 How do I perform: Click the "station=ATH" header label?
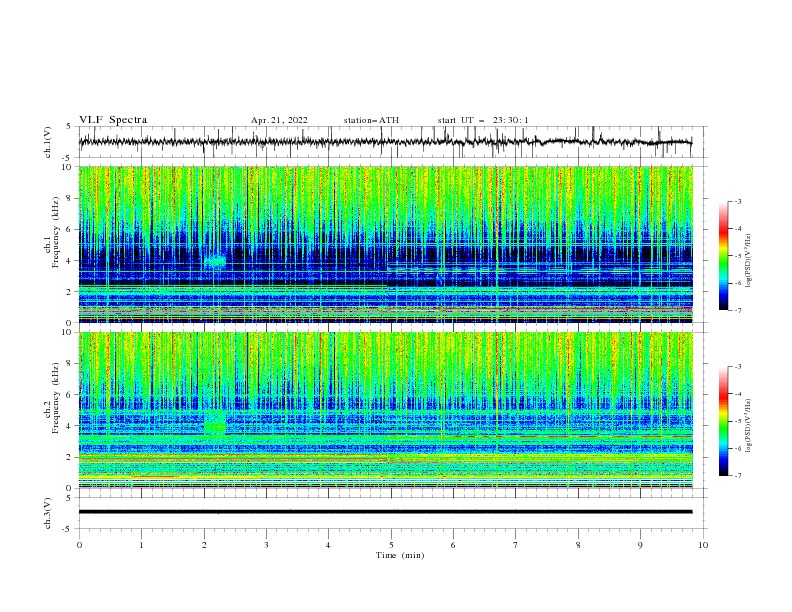[x=371, y=120]
